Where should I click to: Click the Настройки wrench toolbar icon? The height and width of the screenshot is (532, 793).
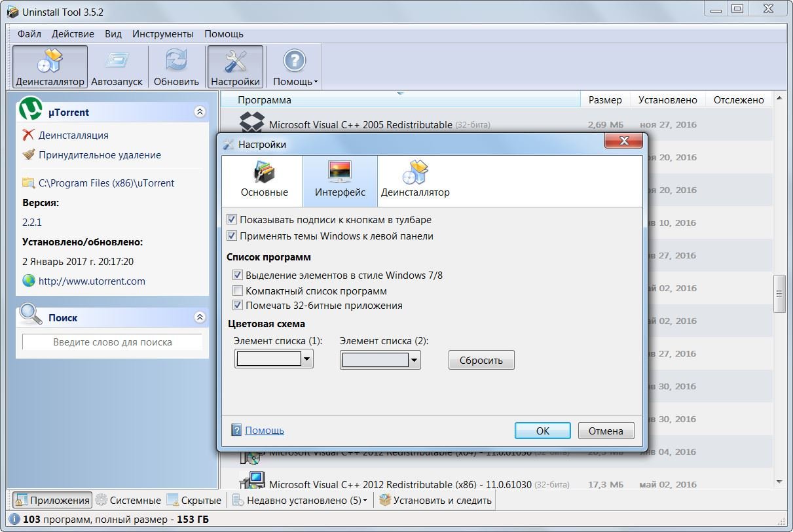(x=235, y=62)
